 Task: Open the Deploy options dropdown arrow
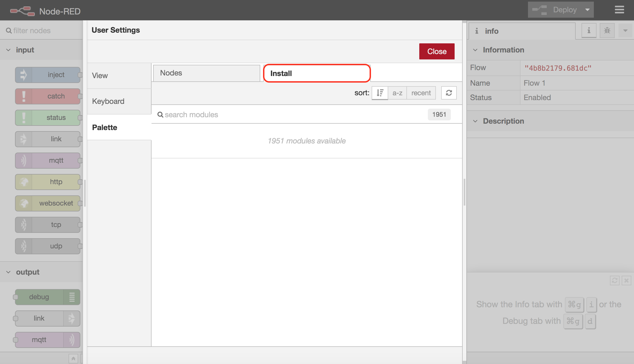(587, 10)
